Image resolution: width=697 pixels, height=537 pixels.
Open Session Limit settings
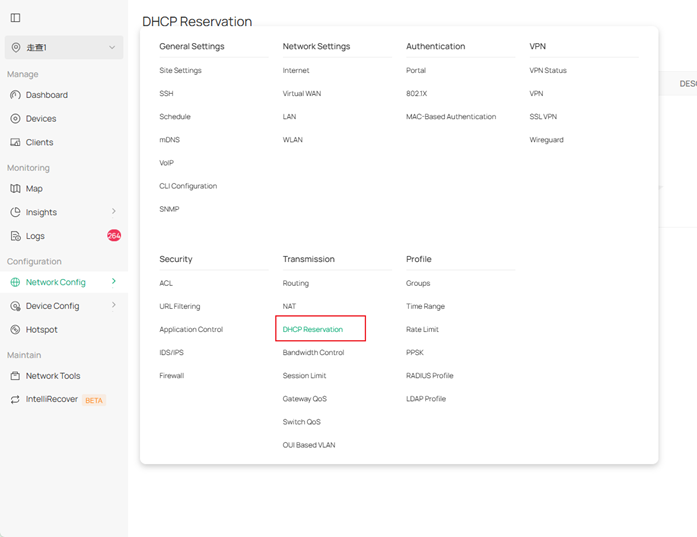(304, 376)
